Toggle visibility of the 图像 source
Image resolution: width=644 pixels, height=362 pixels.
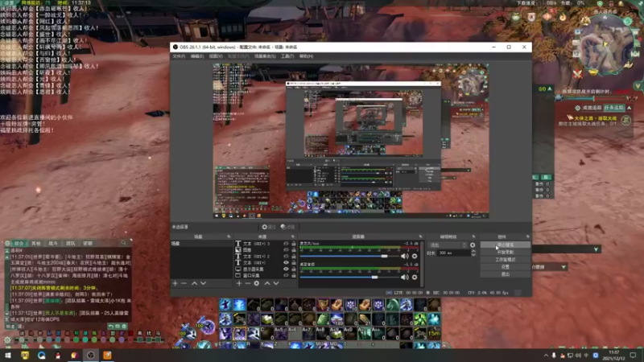click(286, 249)
